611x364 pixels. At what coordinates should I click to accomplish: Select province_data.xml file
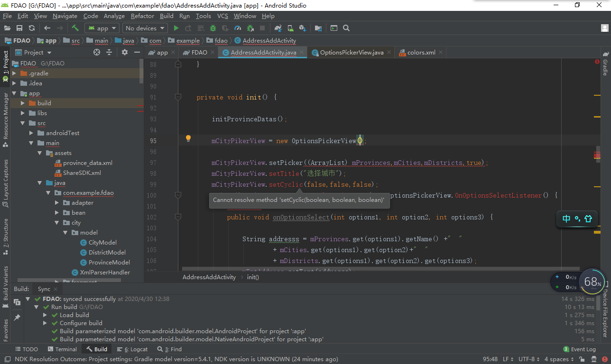(x=83, y=163)
